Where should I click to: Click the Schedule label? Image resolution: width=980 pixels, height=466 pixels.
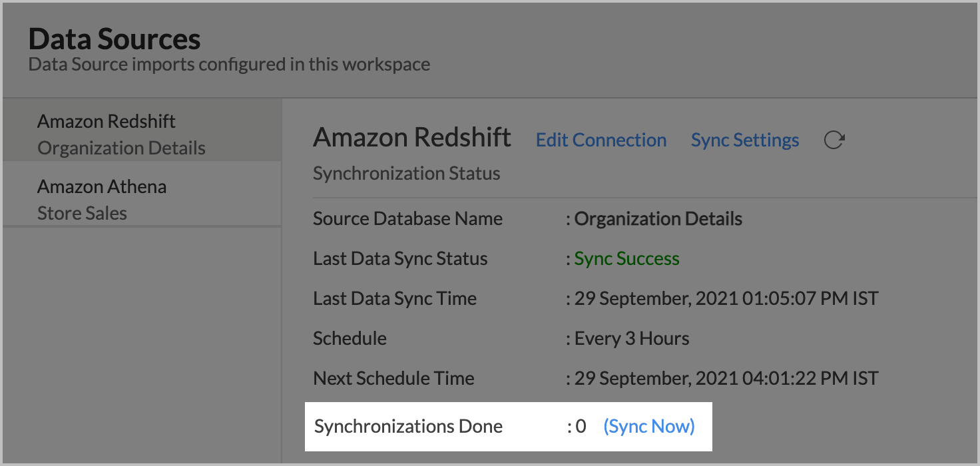point(350,338)
